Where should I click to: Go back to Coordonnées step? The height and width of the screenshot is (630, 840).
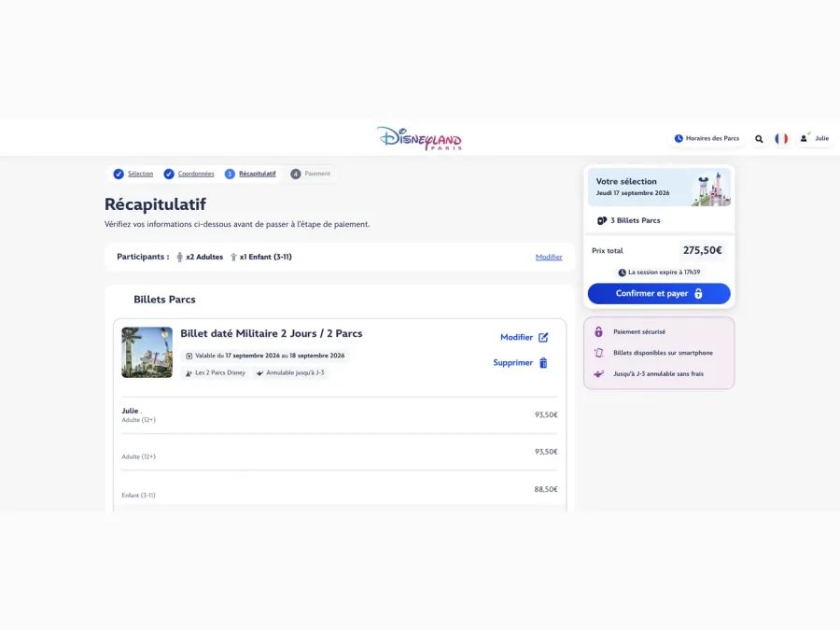196,174
